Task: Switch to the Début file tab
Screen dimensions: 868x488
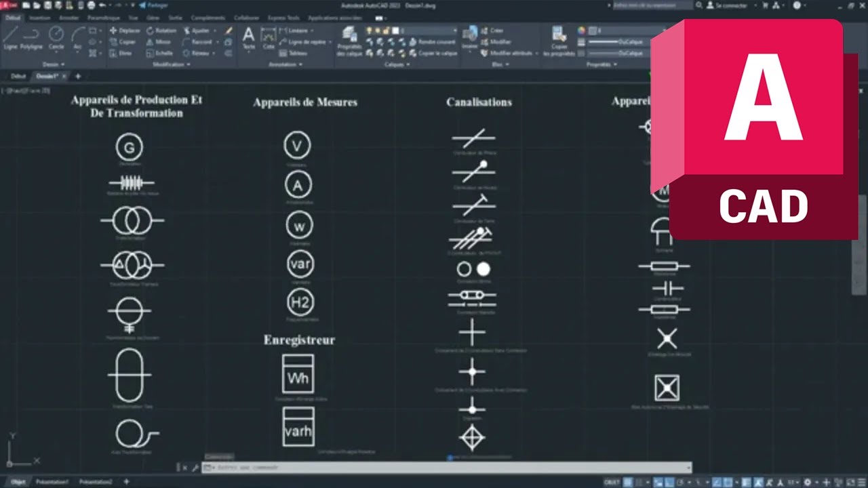Action: click(x=18, y=76)
